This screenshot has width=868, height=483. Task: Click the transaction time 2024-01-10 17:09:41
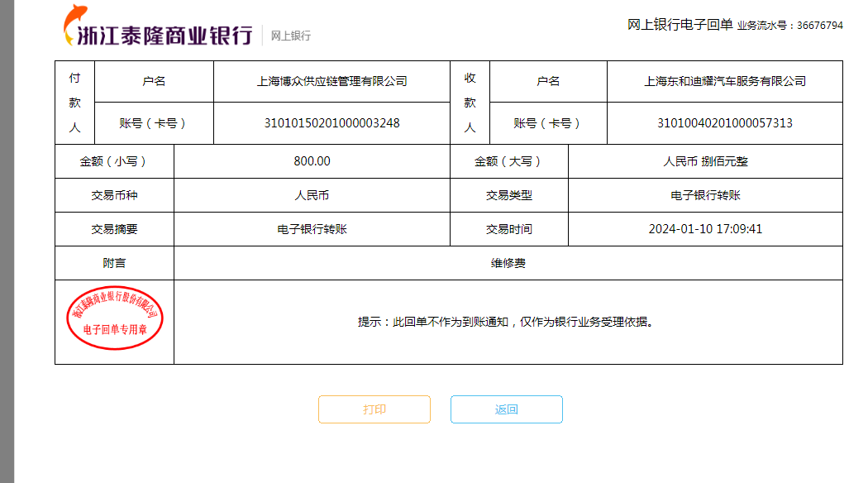point(705,229)
